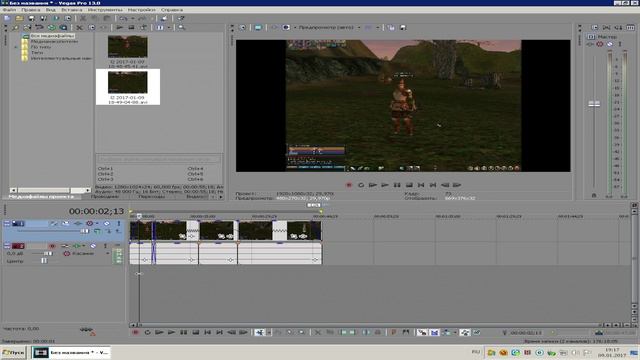Toggle Auto Ripple in timeline toolbar
Image resolution: width=640 pixels, height=360 pixels.
(446, 333)
